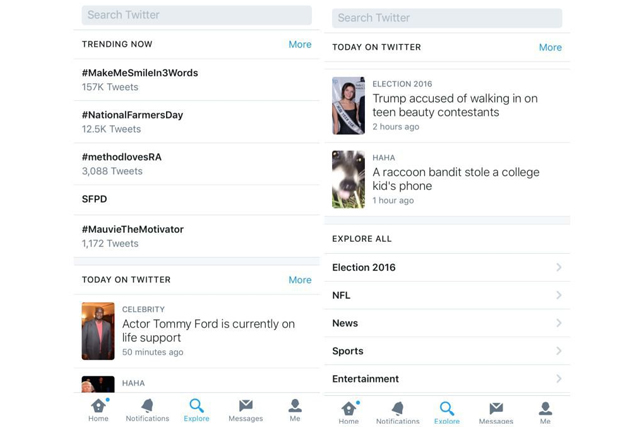Image resolution: width=642 pixels, height=427 pixels.
Task: Click the right Search Twitter field
Action: pyautogui.click(x=447, y=18)
